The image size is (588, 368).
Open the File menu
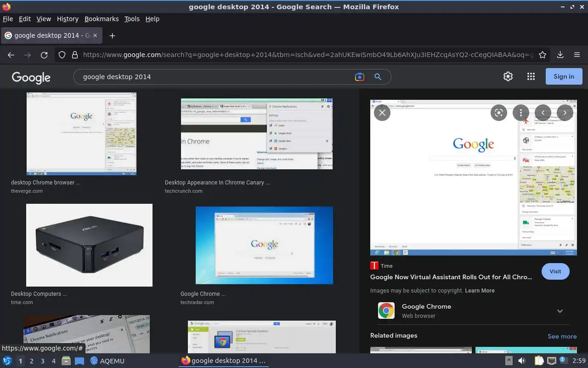[8, 19]
